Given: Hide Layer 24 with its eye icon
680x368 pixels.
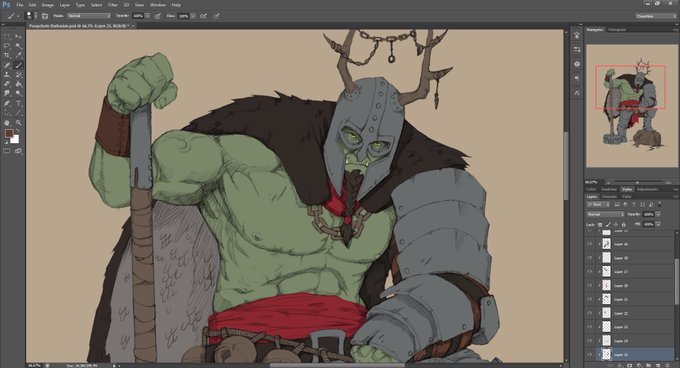Looking at the screenshot, I should coord(589,341).
